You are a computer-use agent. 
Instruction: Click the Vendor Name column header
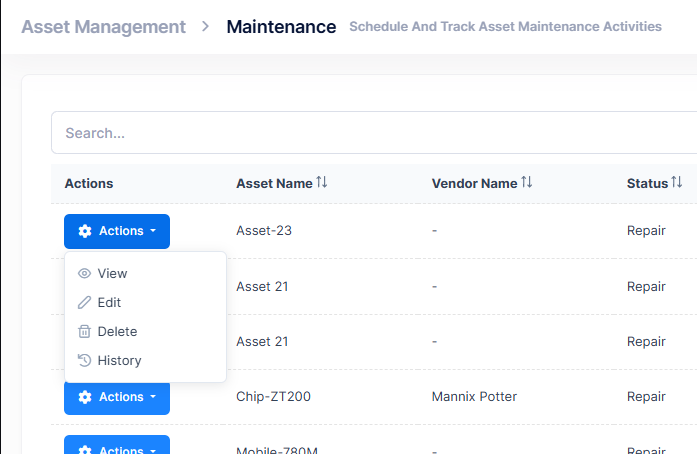(x=482, y=183)
